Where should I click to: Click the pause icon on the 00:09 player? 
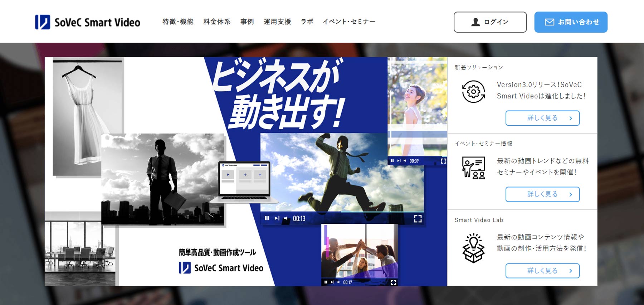pos(392,161)
